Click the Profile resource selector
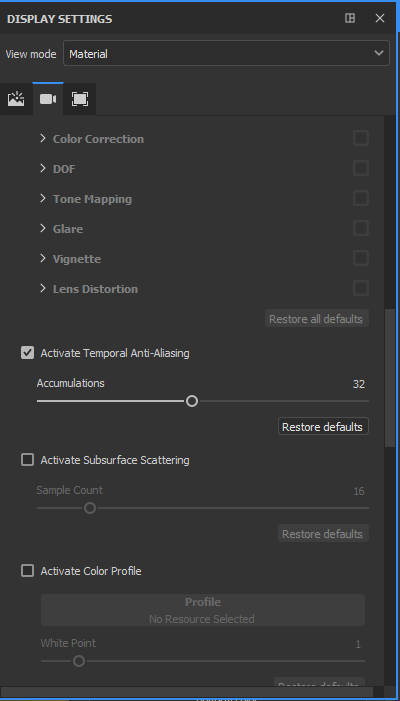400x701 pixels. (203, 610)
